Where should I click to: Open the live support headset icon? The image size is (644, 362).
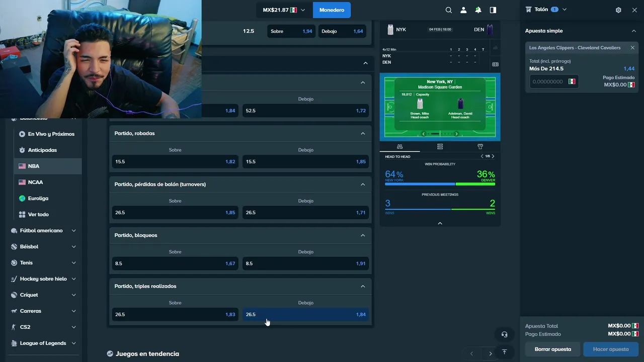504,334
